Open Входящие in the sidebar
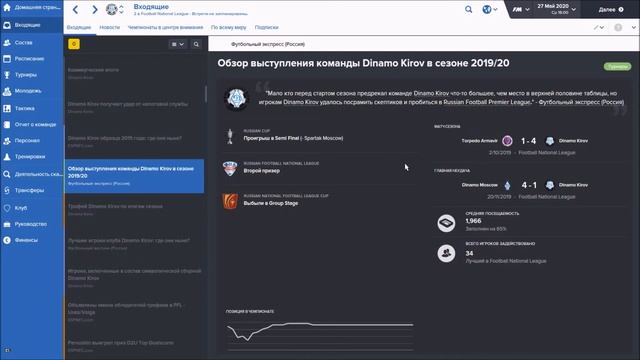Viewport: 640px width, 360px height. (x=32, y=25)
